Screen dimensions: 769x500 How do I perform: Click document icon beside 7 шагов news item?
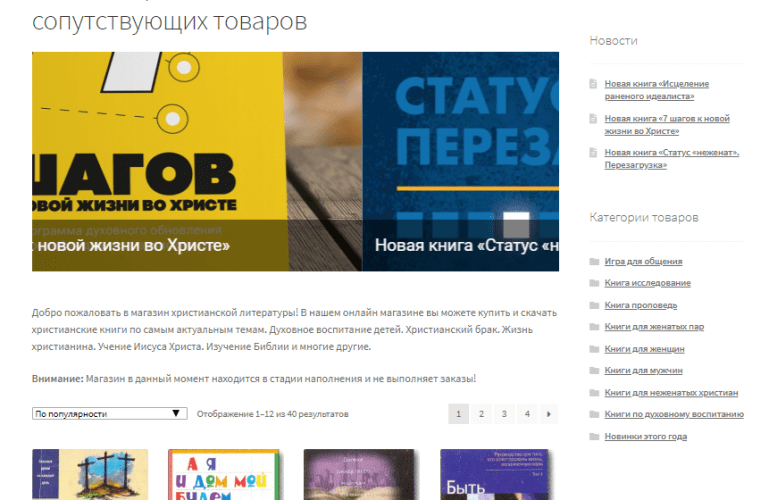click(x=594, y=119)
